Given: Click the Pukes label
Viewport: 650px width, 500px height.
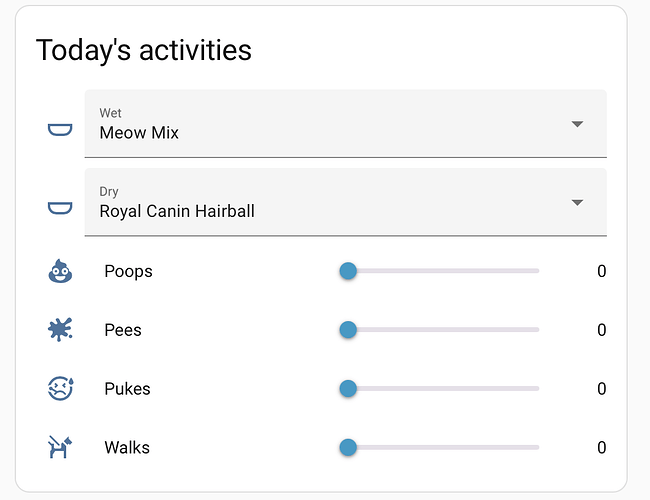Looking at the screenshot, I should (x=127, y=389).
